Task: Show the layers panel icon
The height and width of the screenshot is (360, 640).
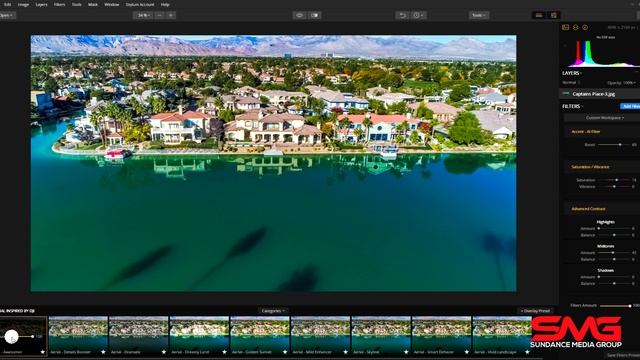Action: tap(576, 27)
